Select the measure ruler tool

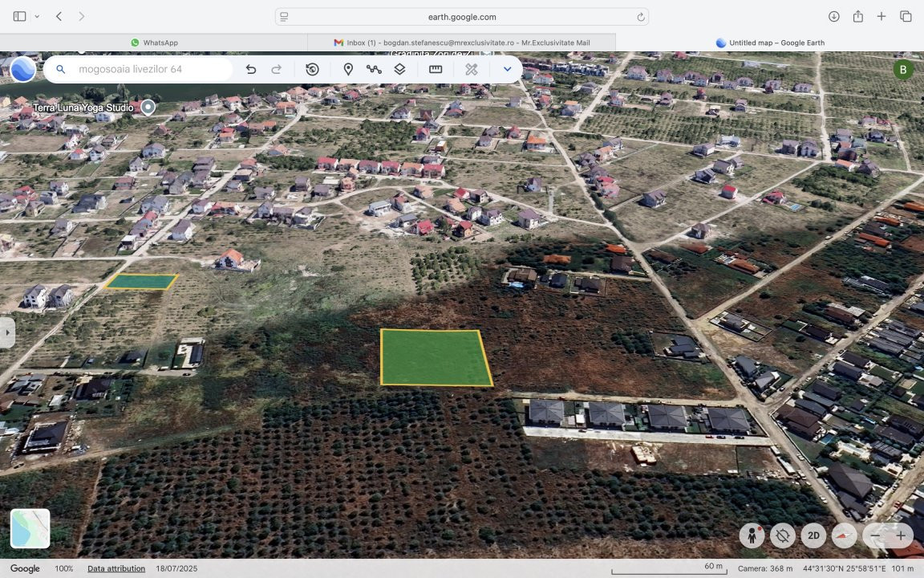point(436,70)
